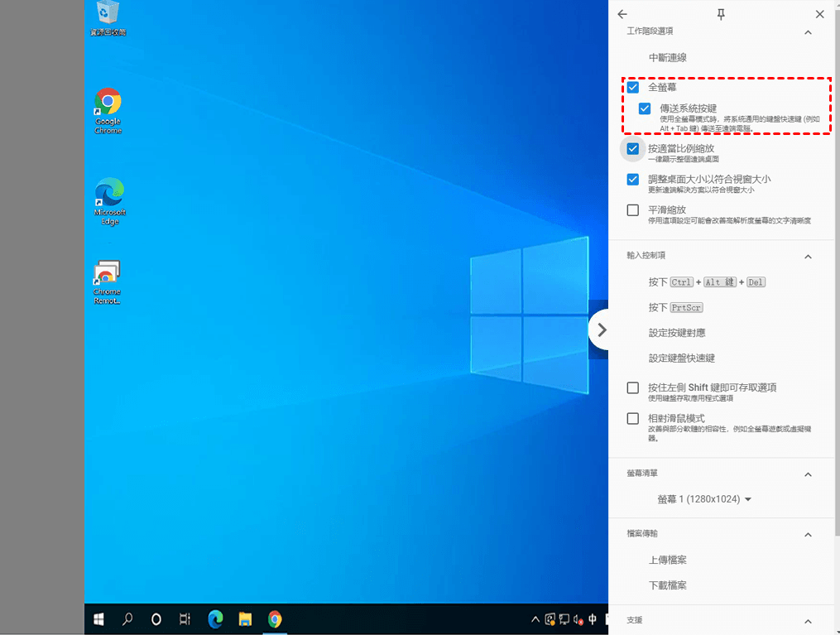
Task: Open the Recycle Bin desktop icon
Action: [108, 13]
